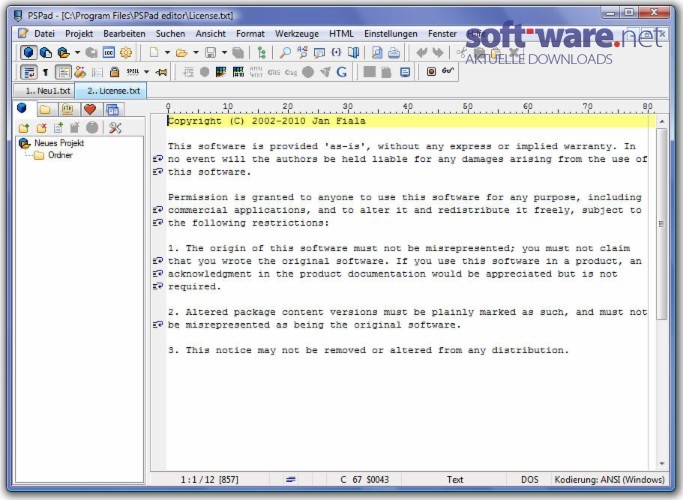Click the magnifying glass find icon
This screenshot has width=683, height=500.
click(x=285, y=53)
